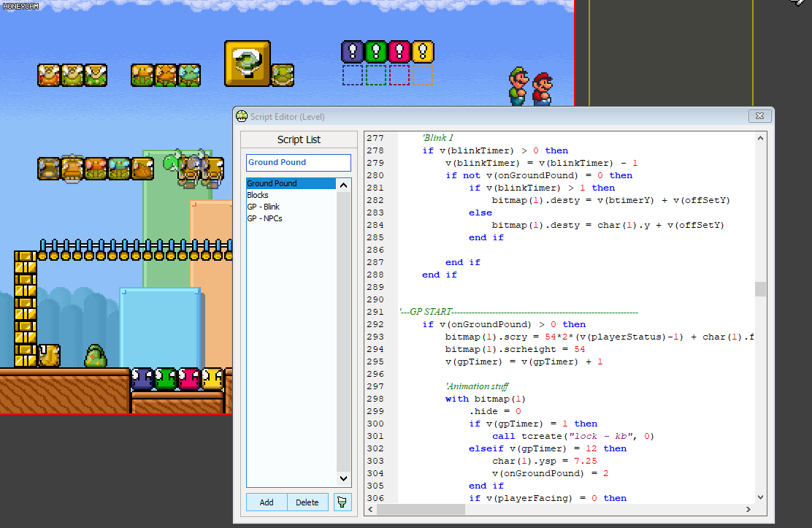The height and width of the screenshot is (528, 812).
Task: Click the code editor vertical scrollbar thumb
Action: (x=760, y=288)
